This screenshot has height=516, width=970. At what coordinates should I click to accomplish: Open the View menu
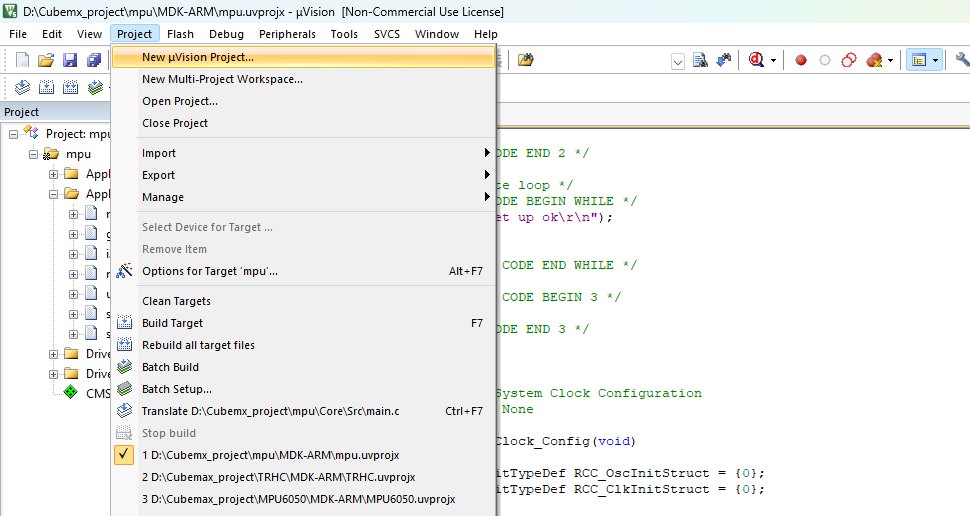89,34
